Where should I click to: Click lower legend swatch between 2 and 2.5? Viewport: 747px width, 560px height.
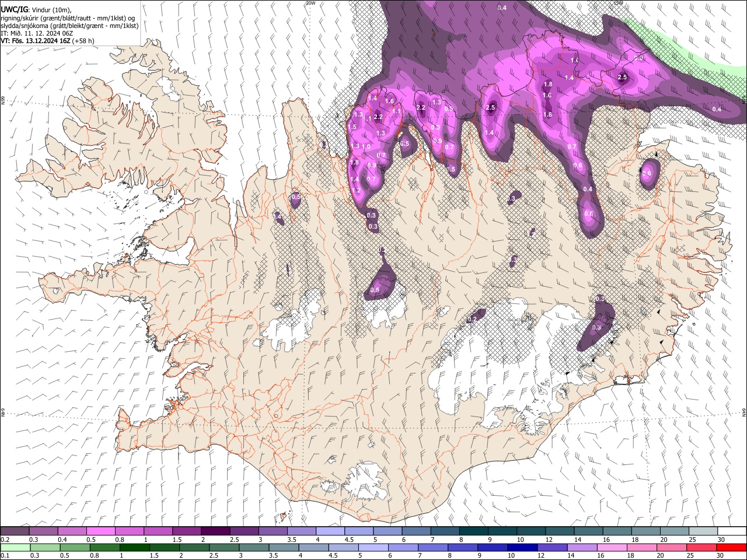pyautogui.click(x=194, y=547)
